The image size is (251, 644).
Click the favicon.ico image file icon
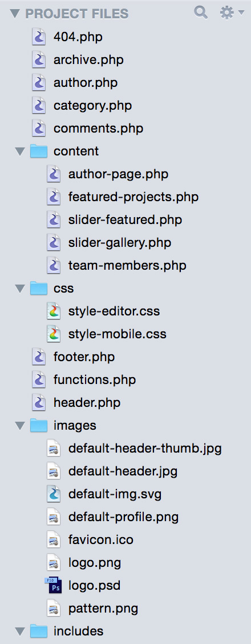coord(54,539)
